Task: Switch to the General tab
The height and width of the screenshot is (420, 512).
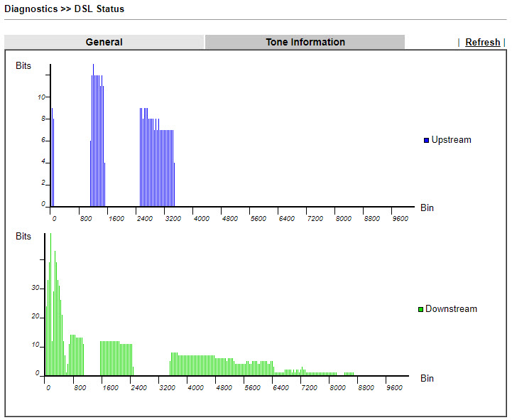Action: (104, 42)
